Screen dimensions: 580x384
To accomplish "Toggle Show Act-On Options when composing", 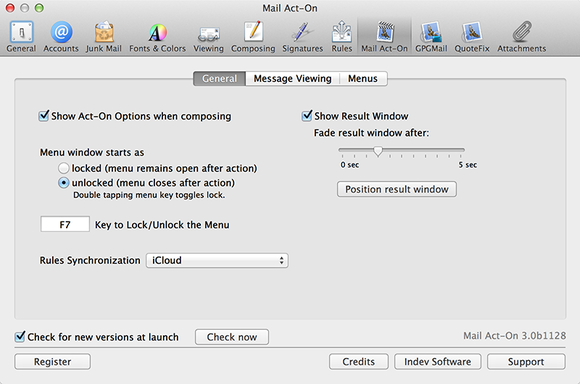I will (44, 116).
